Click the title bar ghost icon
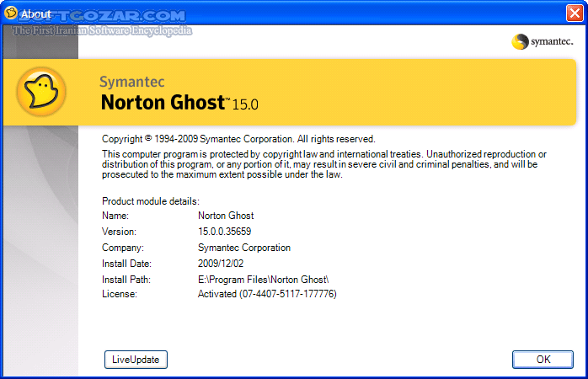This screenshot has height=379, width=588. tap(10, 13)
